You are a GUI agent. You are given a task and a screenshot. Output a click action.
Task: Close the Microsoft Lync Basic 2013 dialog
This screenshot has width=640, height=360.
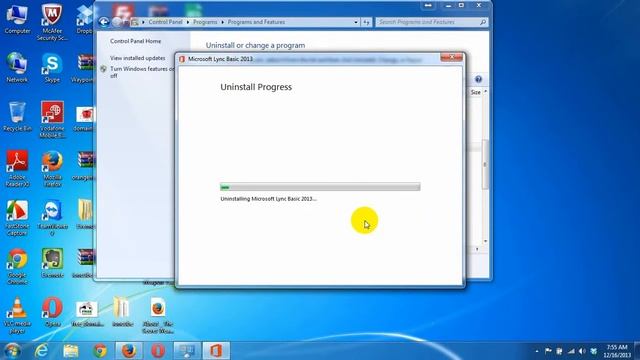pyautogui.click(x=451, y=57)
